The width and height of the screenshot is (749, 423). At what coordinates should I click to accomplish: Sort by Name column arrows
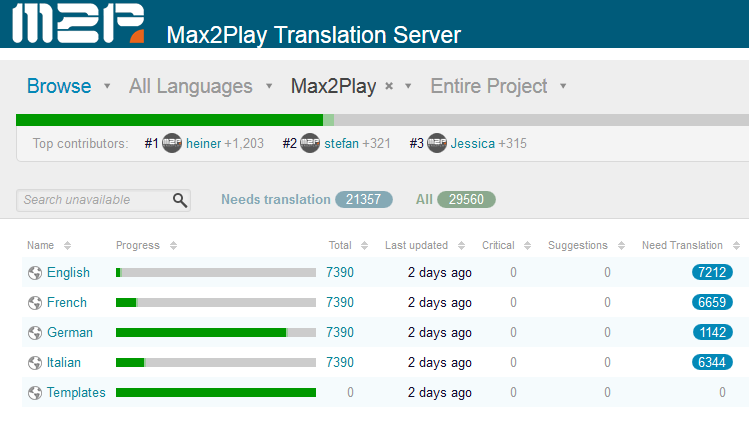67,245
